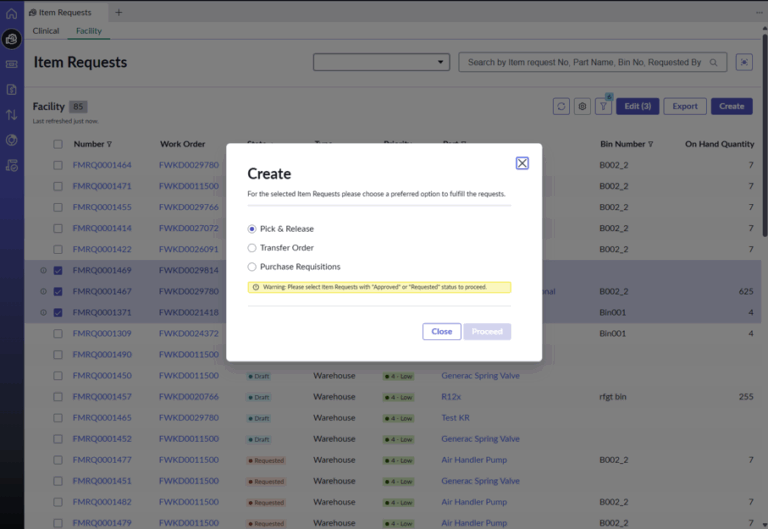Select the Pick & Release option
The image size is (768, 529).
(x=252, y=229)
